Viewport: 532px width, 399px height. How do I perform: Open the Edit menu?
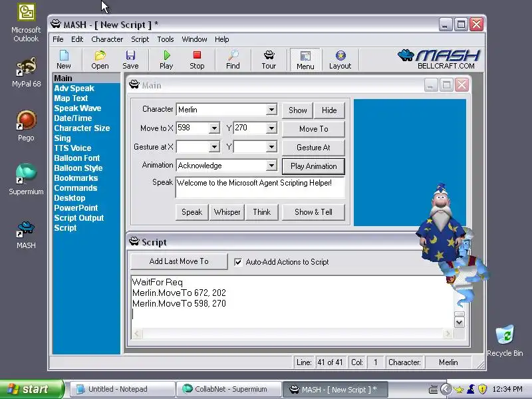pos(77,39)
